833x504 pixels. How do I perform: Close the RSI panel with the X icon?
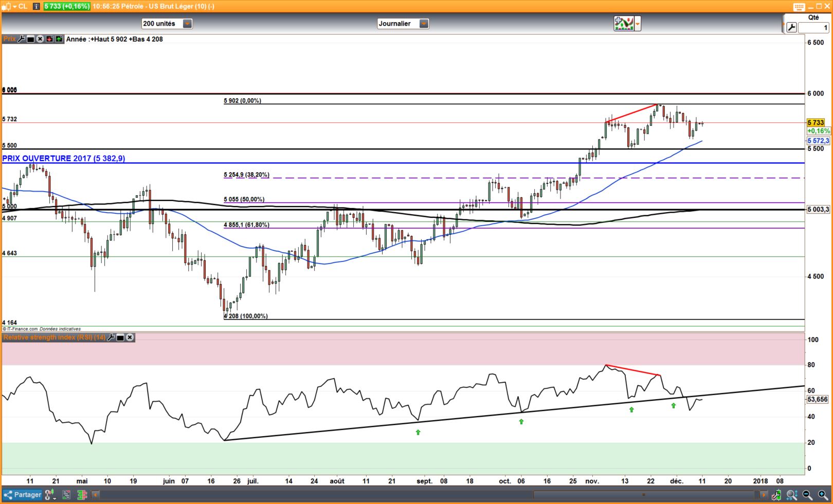click(130, 338)
